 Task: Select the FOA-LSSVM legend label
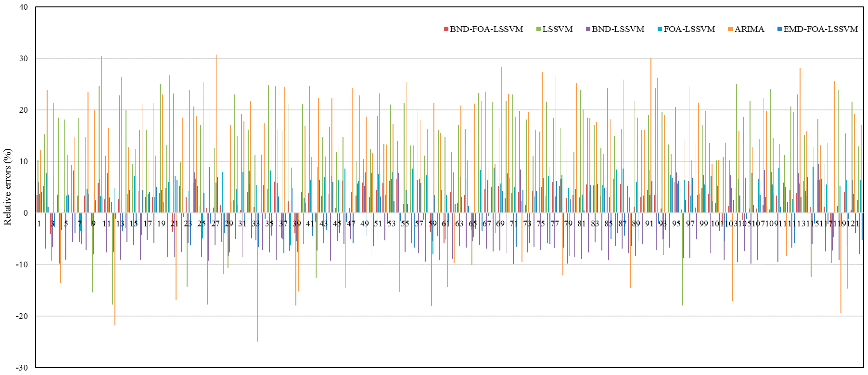coord(689,29)
